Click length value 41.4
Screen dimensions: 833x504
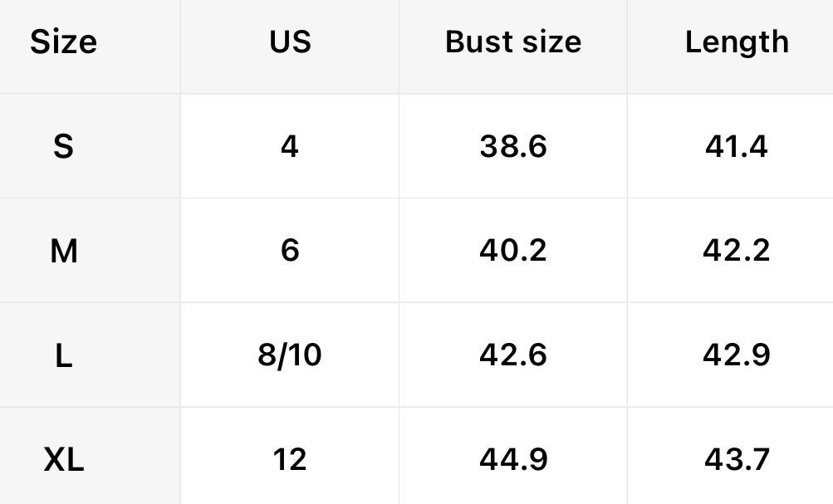coord(737,146)
